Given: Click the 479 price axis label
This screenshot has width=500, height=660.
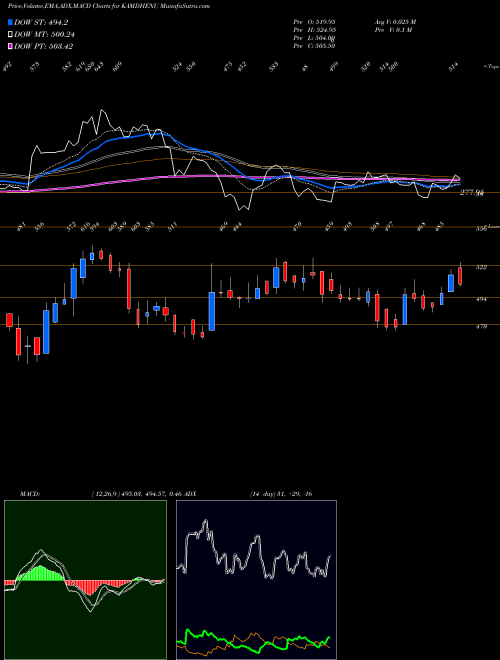Looking at the screenshot, I should point(481,326).
